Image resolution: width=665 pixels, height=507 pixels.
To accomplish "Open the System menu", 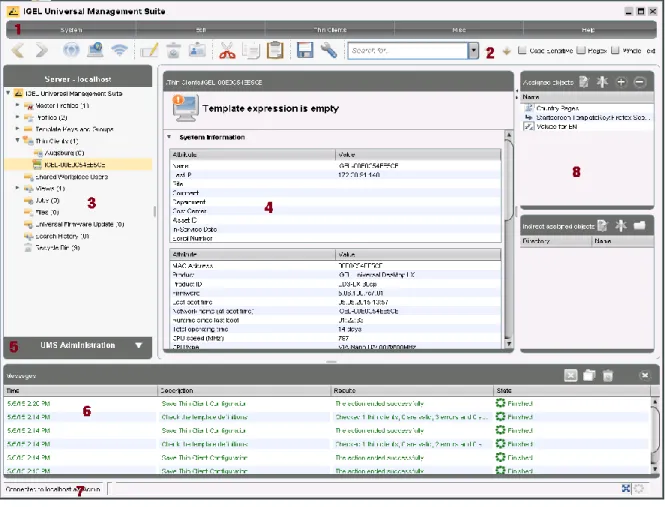I will 71,30.
